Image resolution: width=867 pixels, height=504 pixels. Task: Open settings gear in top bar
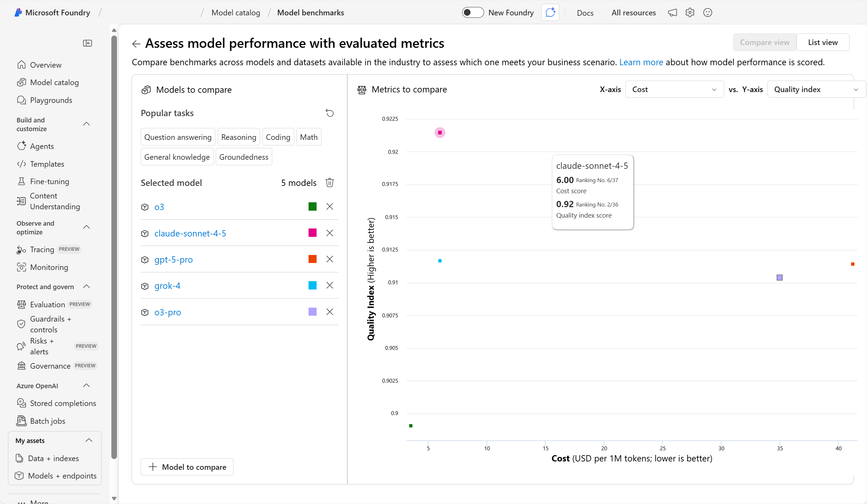point(690,13)
